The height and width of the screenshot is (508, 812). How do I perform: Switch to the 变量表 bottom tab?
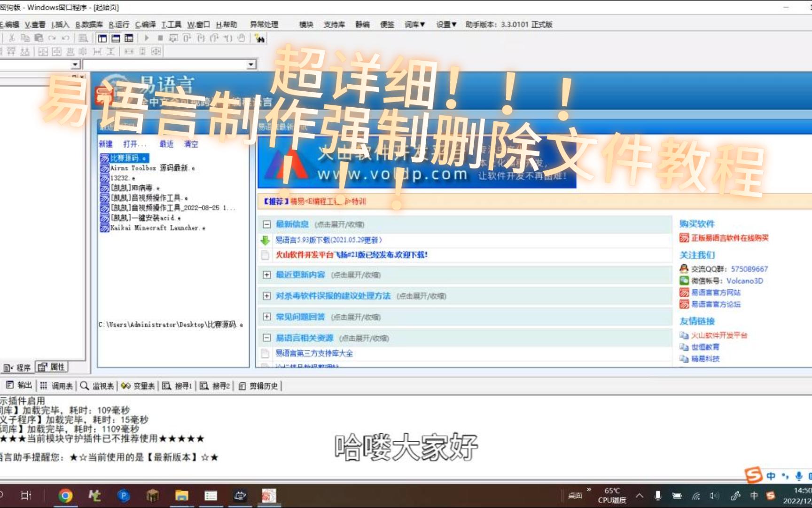pos(138,386)
